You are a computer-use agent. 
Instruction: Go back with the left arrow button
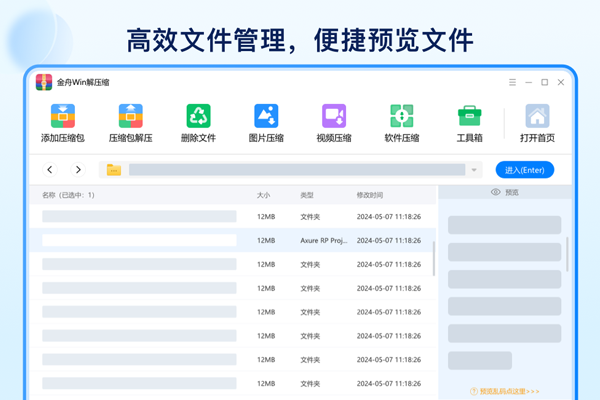[50, 170]
